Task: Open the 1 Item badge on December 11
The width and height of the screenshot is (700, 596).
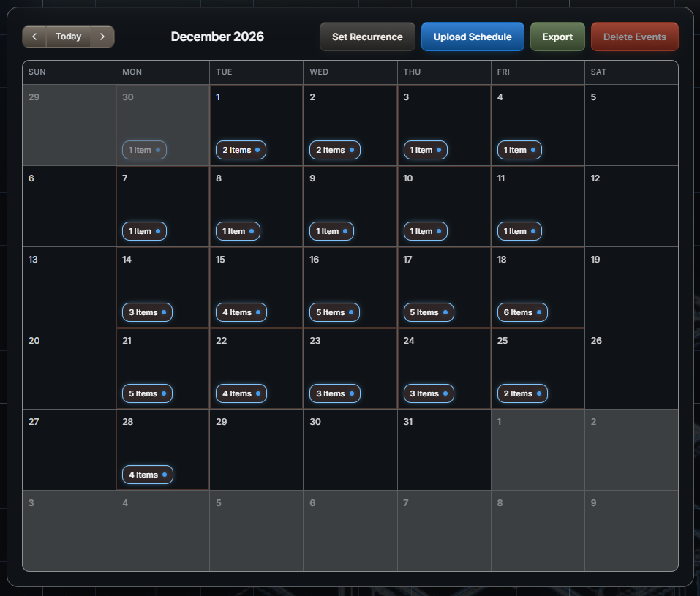Action: [519, 231]
